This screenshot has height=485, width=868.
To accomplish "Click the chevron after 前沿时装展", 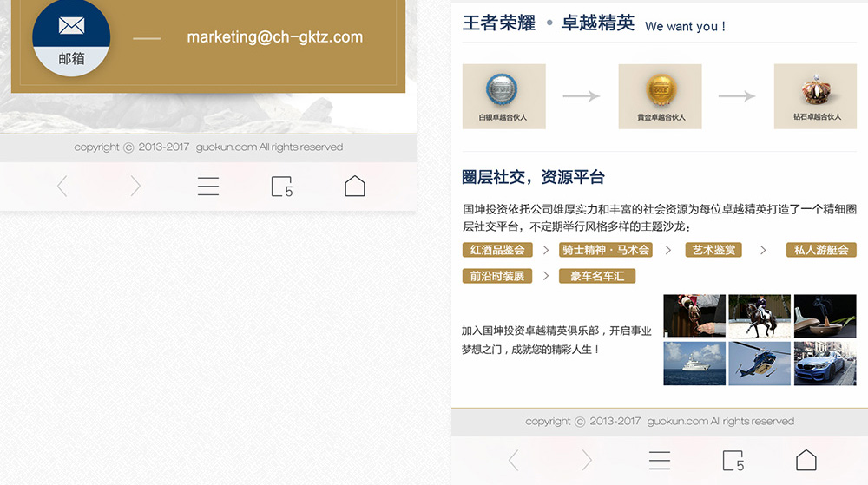I will tap(546, 276).
